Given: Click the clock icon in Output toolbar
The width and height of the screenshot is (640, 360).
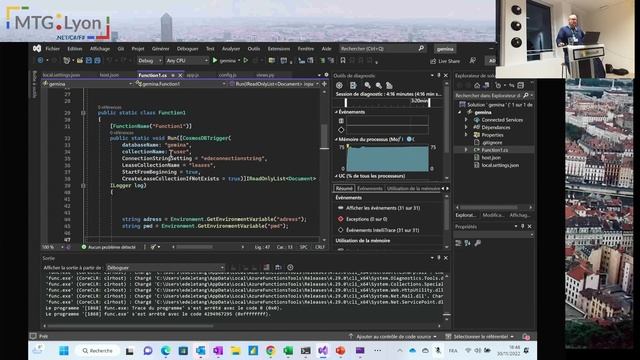Looking at the screenshot, I should coord(290,267).
